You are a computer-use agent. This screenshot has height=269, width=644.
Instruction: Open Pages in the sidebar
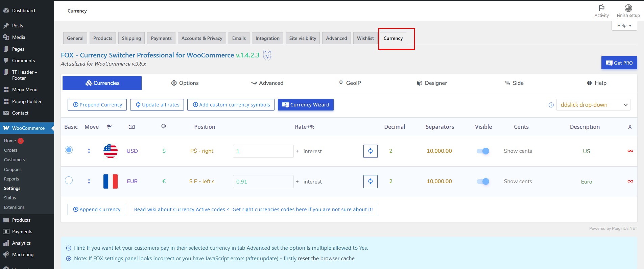(18, 49)
